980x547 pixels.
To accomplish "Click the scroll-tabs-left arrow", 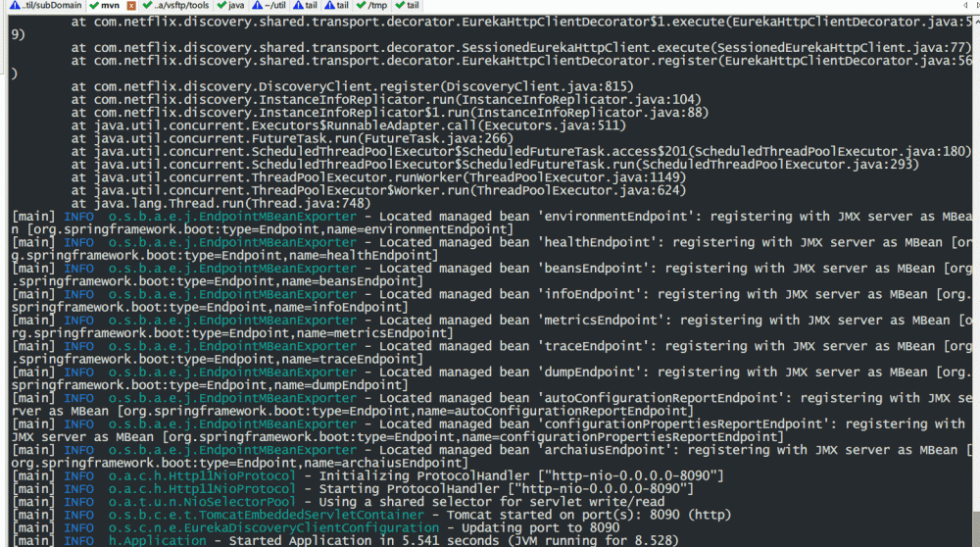I will click(x=965, y=5).
